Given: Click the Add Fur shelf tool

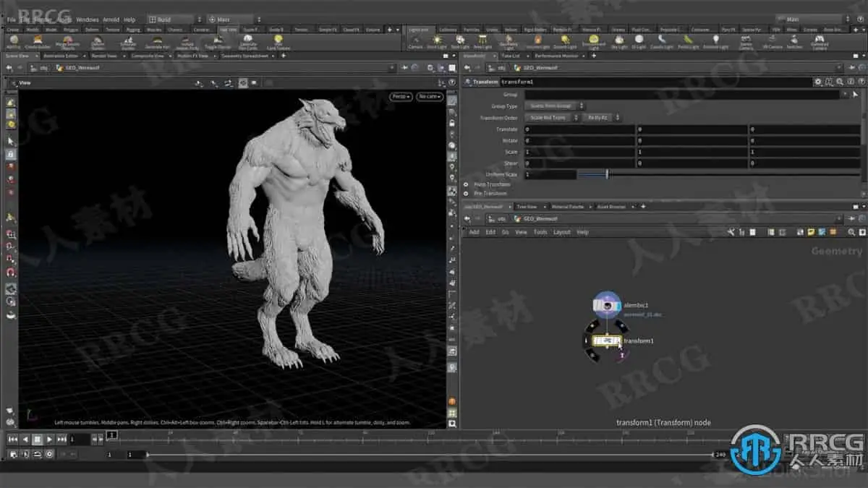Looking at the screenshot, I should (x=13, y=42).
